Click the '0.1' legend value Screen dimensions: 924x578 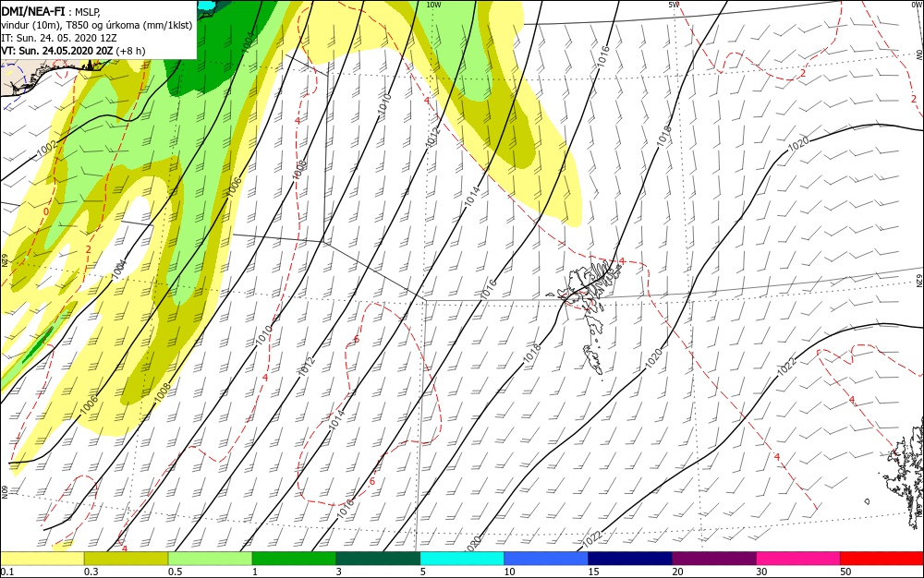[x=6, y=572]
